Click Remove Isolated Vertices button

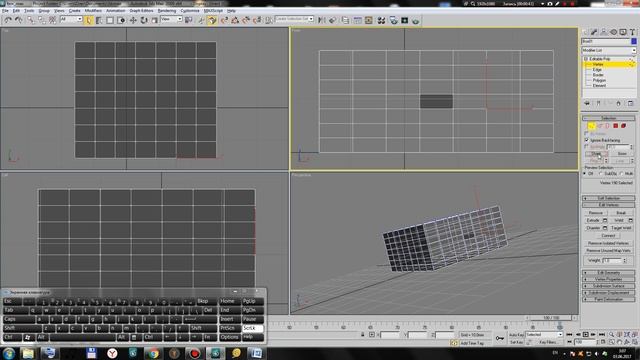(608, 243)
